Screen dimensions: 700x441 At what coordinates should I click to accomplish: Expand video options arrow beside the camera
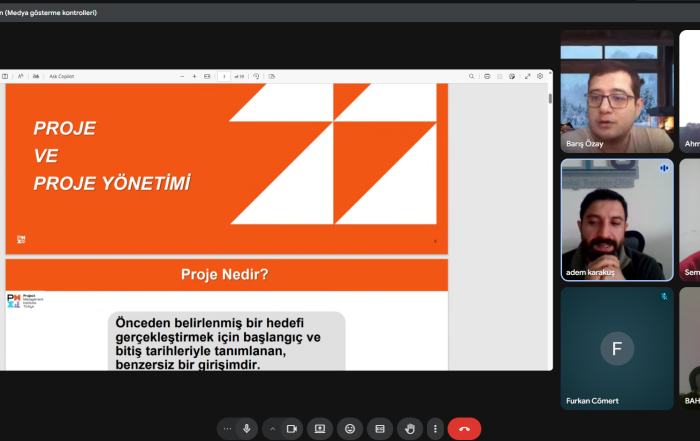[x=271, y=429]
